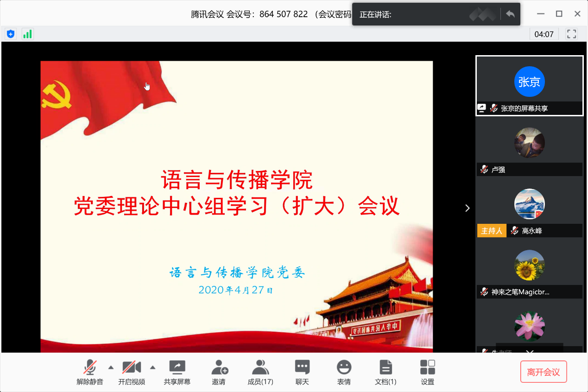Screen dimensions: 588x392
Task: Open the Settings (设置) icon
Action: click(427, 368)
